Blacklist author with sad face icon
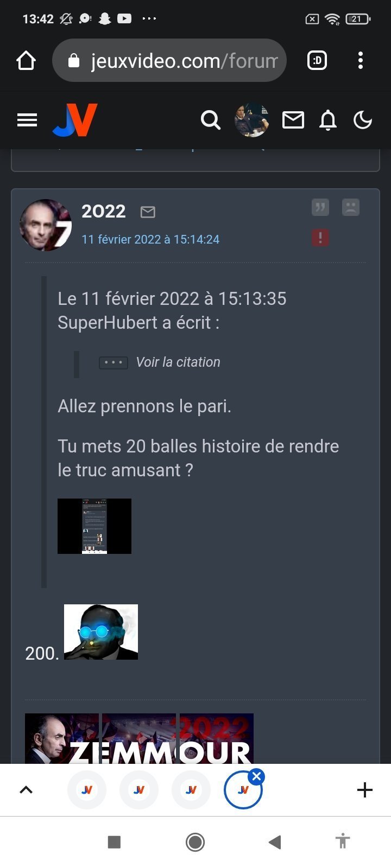 (x=351, y=207)
